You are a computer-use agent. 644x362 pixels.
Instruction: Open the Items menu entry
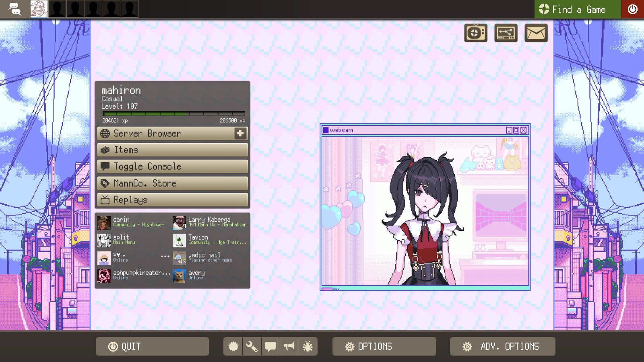[x=173, y=150]
